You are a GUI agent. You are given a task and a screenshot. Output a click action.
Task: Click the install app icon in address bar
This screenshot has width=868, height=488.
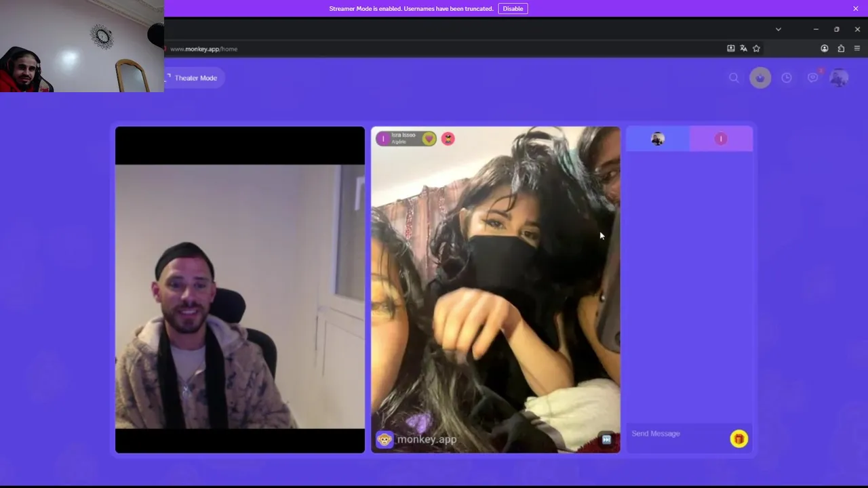coord(730,49)
